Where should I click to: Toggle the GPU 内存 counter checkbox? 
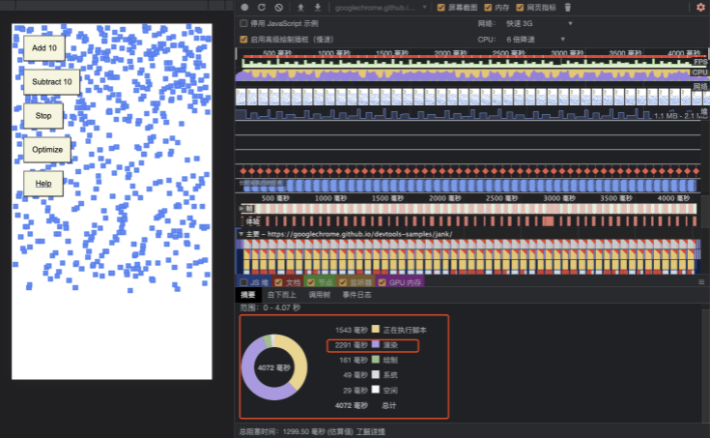[x=382, y=283]
